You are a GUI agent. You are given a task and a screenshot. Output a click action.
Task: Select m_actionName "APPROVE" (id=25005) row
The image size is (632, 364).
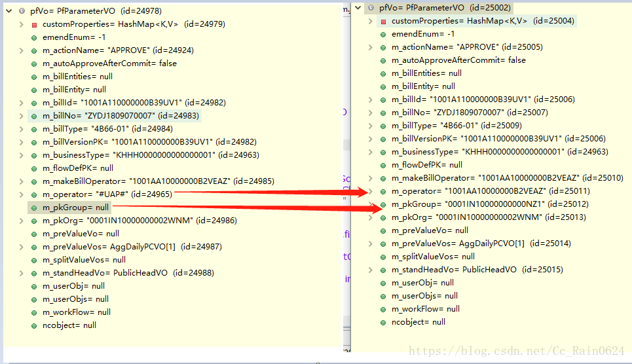pyautogui.click(x=467, y=46)
